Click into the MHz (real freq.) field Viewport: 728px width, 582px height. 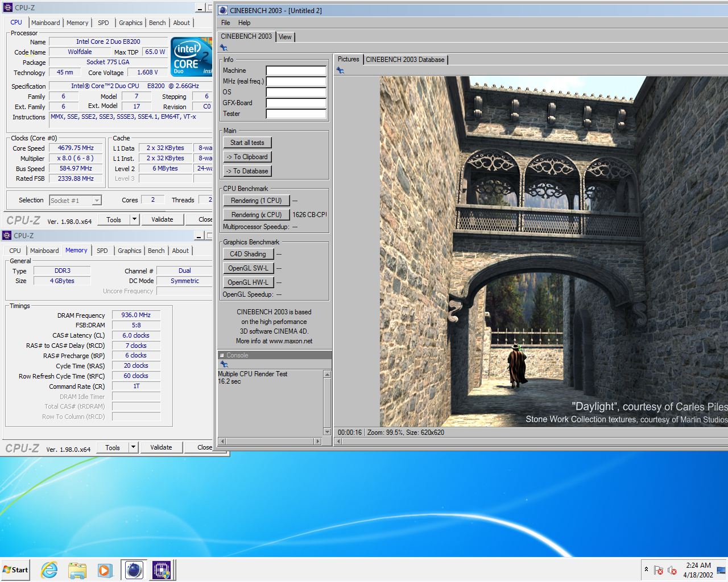click(x=296, y=81)
